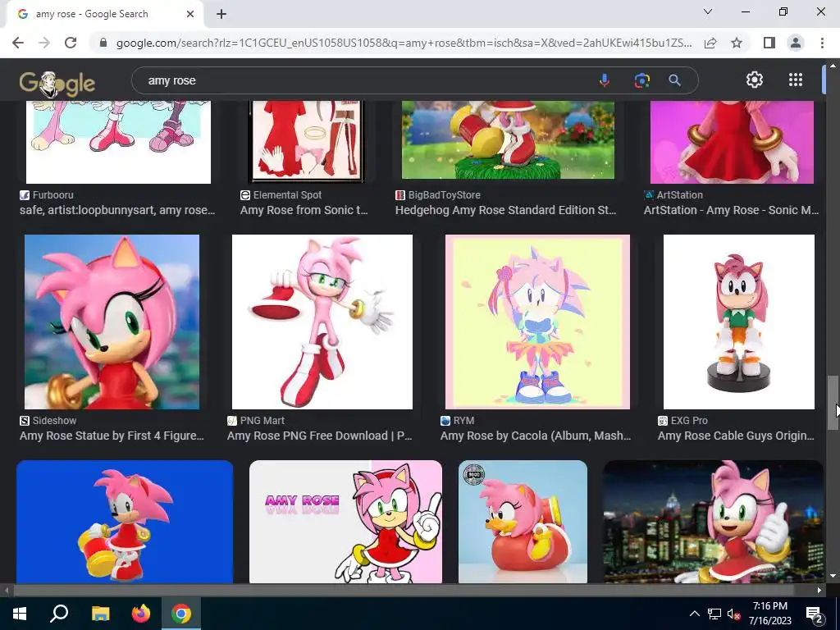This screenshot has height=630, width=840.
Task: Search by image with Google Lens
Action: [641, 80]
